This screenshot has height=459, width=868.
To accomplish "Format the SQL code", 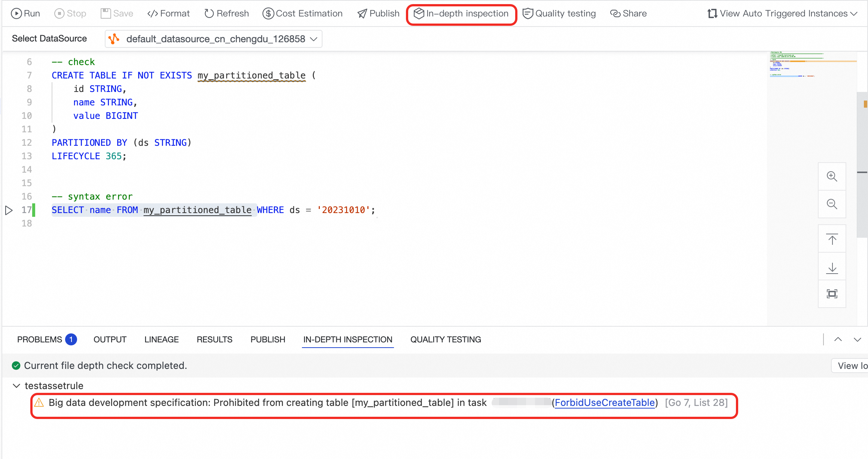I will coord(168,14).
